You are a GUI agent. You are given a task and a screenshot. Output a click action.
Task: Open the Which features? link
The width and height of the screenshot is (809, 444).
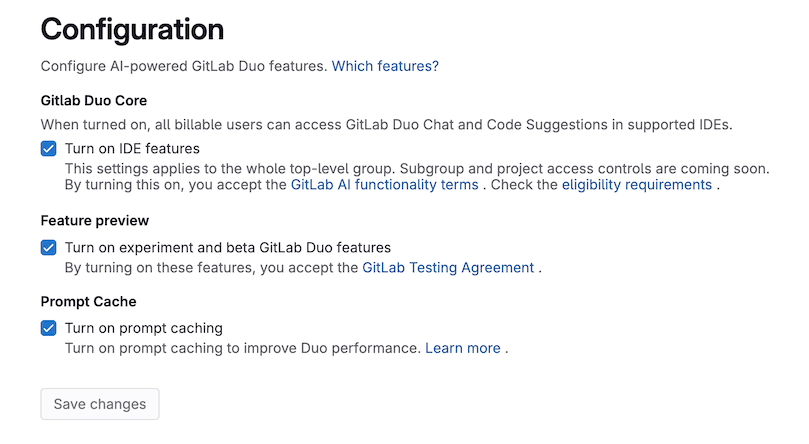385,66
